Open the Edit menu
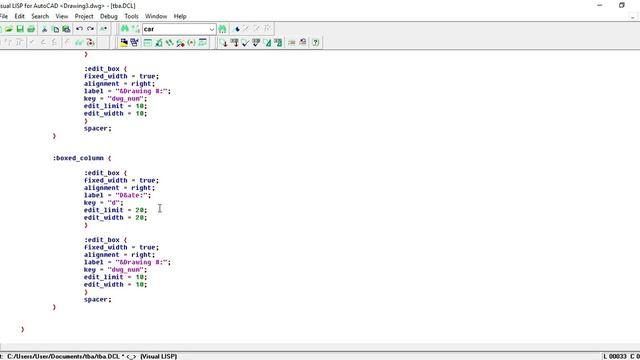The image size is (640, 360). click(x=20, y=16)
